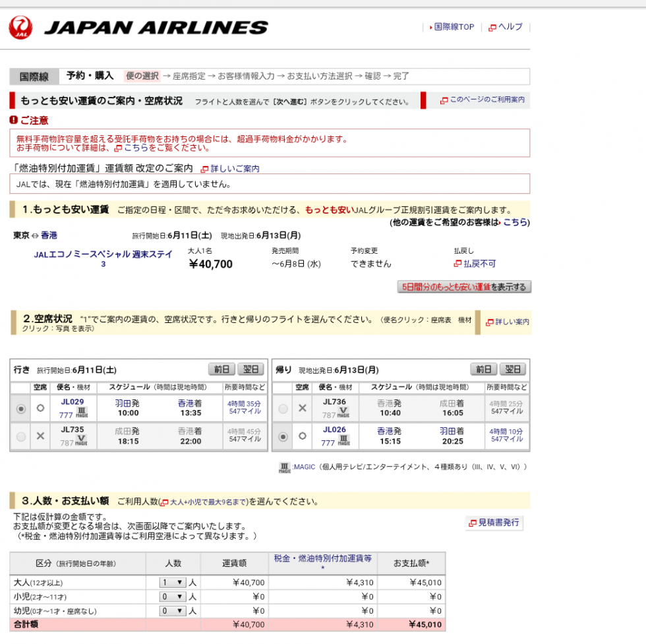This screenshot has width=646, height=644.
Task: Open the :MAGIC entertainment legend link
Action: click(304, 467)
